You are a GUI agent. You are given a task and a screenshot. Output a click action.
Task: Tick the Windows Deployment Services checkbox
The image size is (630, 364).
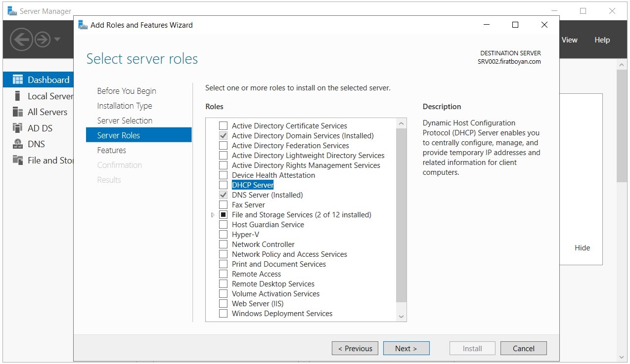[x=224, y=314]
